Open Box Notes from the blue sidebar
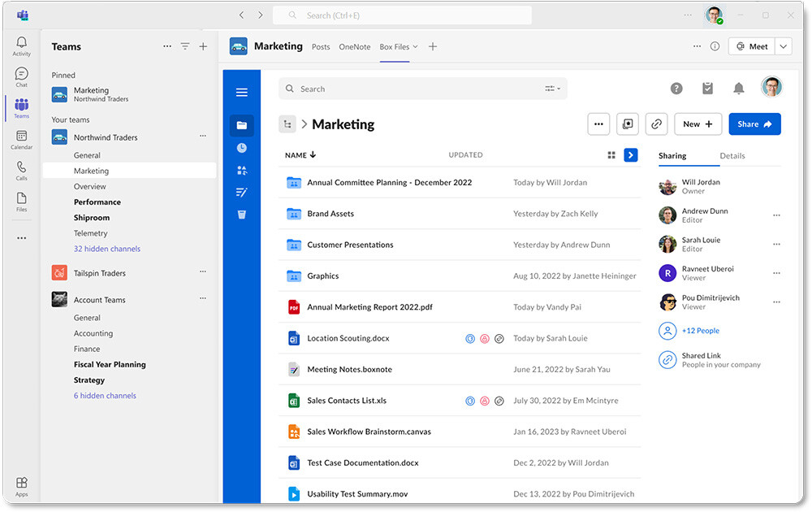The height and width of the screenshot is (512, 812). point(241,192)
